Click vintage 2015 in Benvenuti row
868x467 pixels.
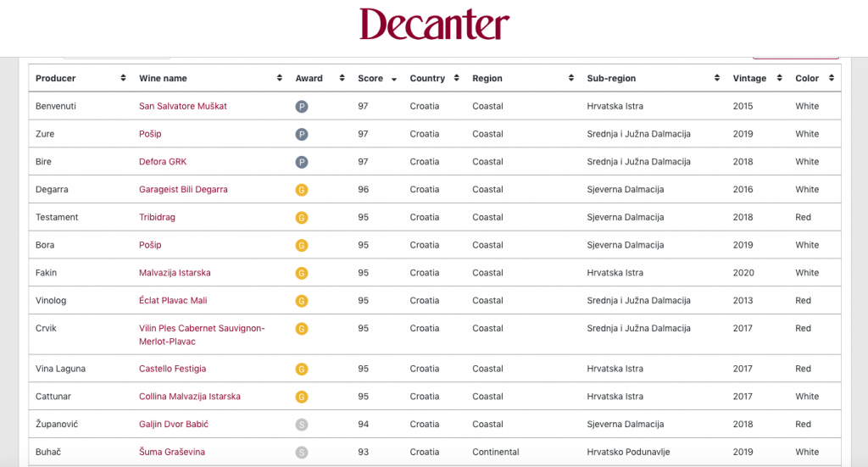pyautogui.click(x=743, y=106)
